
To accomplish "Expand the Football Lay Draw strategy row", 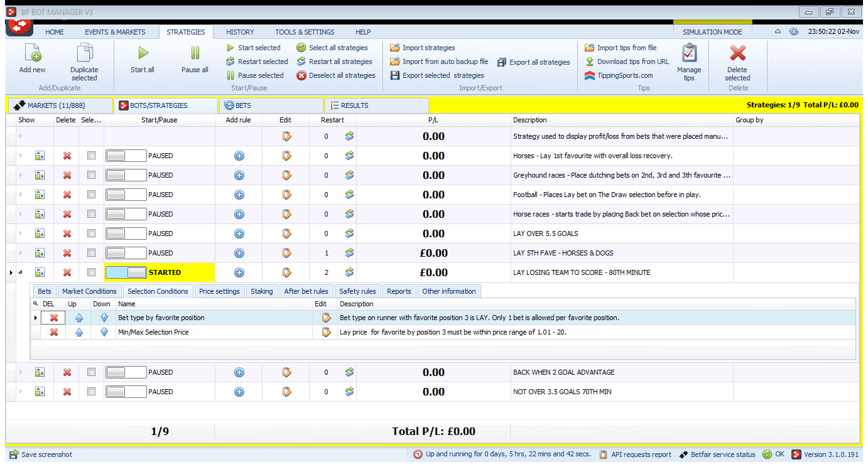I will (20, 195).
